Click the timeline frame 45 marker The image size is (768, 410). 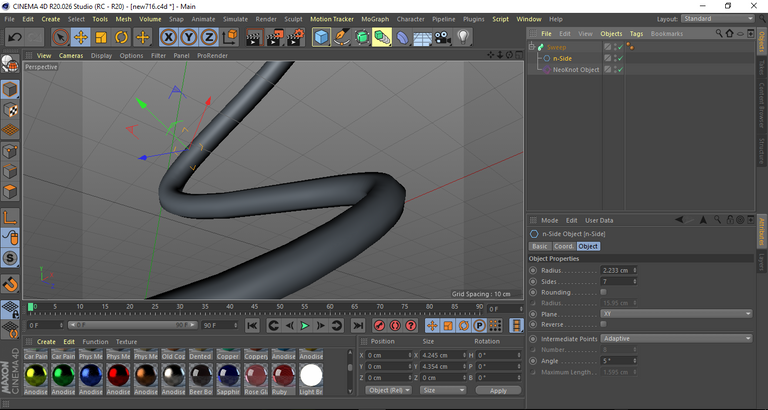coord(255,307)
